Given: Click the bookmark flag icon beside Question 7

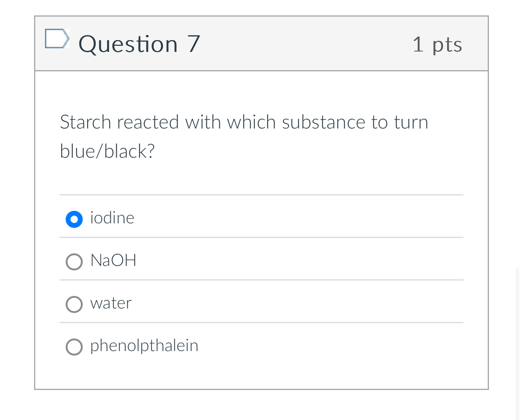Looking at the screenshot, I should pyautogui.click(x=57, y=39).
